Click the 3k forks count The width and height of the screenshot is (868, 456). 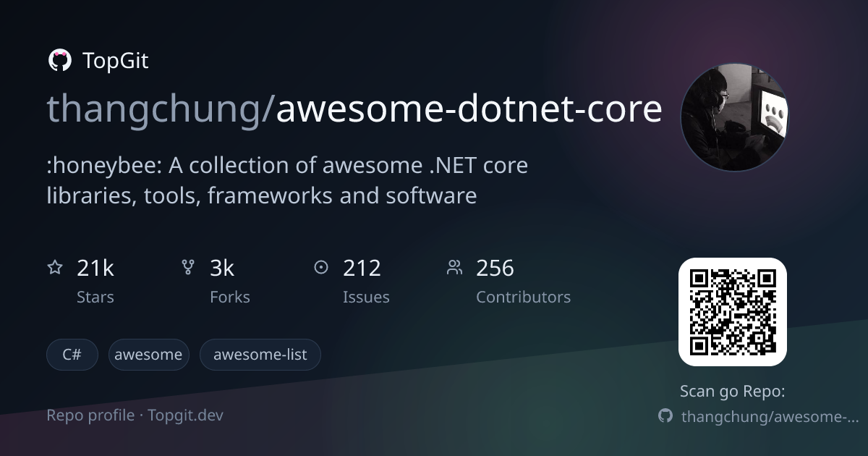tap(222, 268)
